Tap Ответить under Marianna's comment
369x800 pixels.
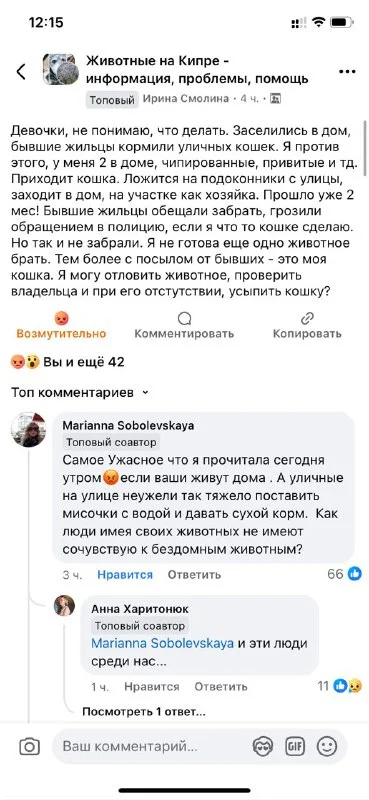click(194, 574)
